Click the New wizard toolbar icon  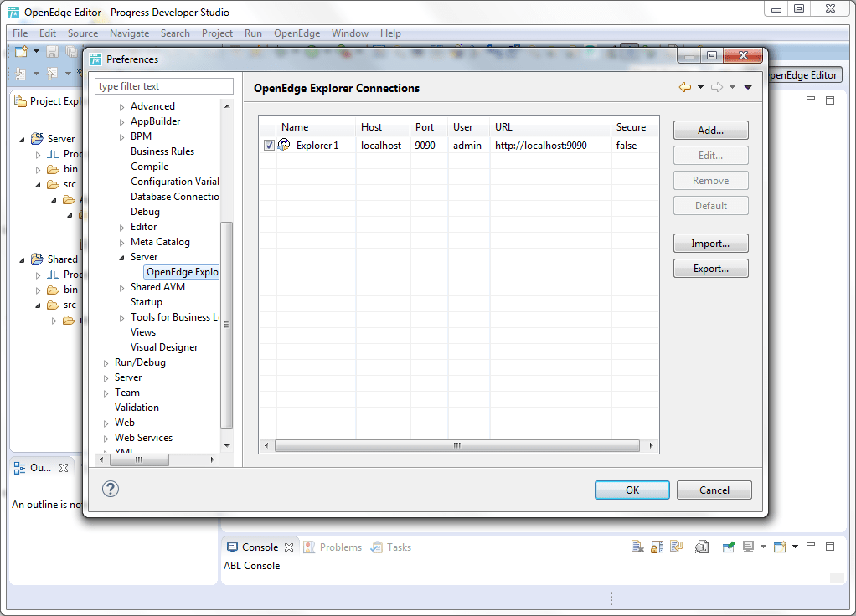pos(21,52)
